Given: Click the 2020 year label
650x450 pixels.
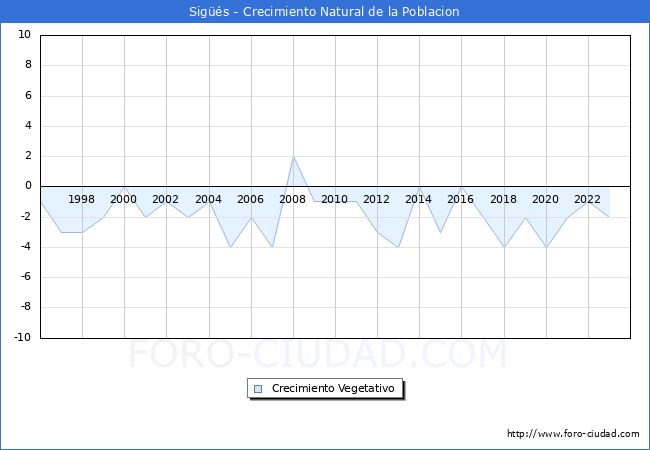Looking at the screenshot, I should point(545,199).
